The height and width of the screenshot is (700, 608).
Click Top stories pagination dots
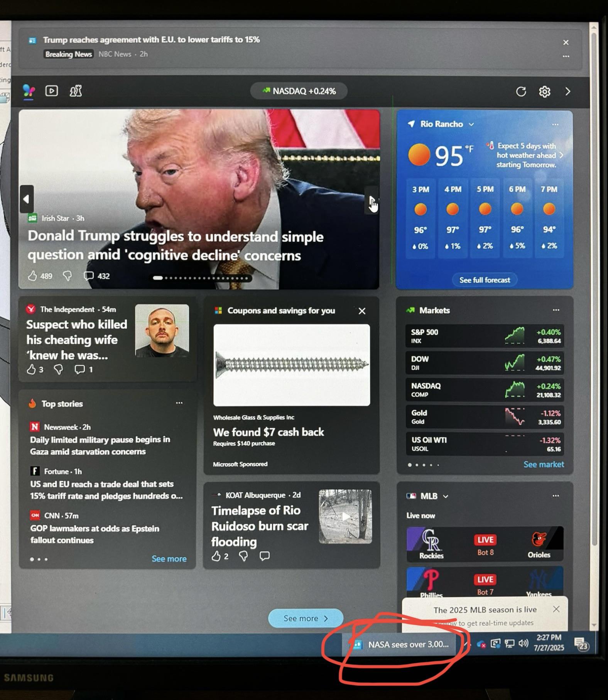click(x=39, y=559)
